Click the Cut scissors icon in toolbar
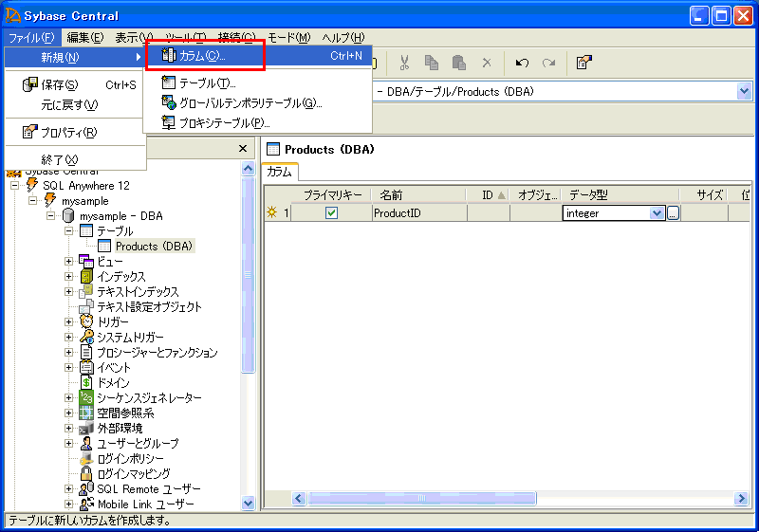Viewport: 759px width, 532px height. click(404, 63)
